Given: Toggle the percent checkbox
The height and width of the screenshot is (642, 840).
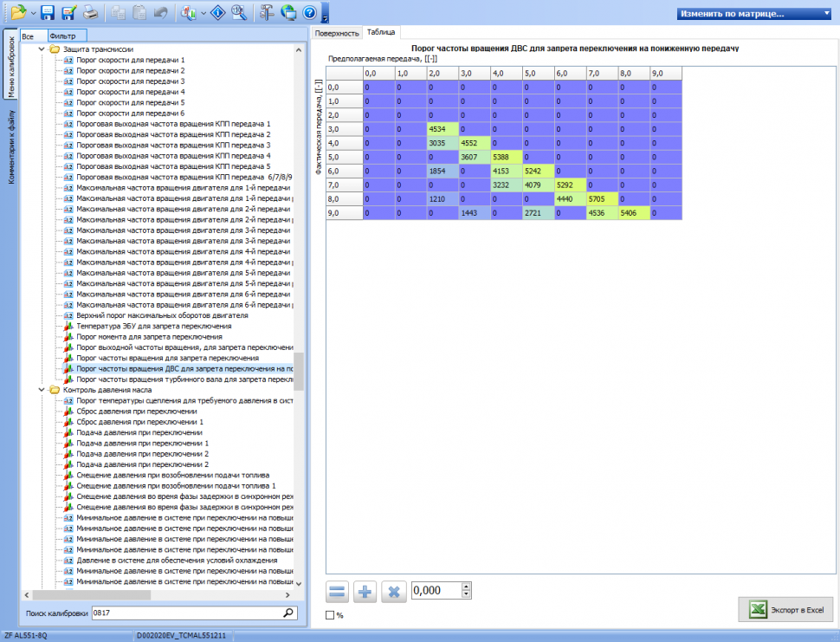Looking at the screenshot, I should click(330, 615).
